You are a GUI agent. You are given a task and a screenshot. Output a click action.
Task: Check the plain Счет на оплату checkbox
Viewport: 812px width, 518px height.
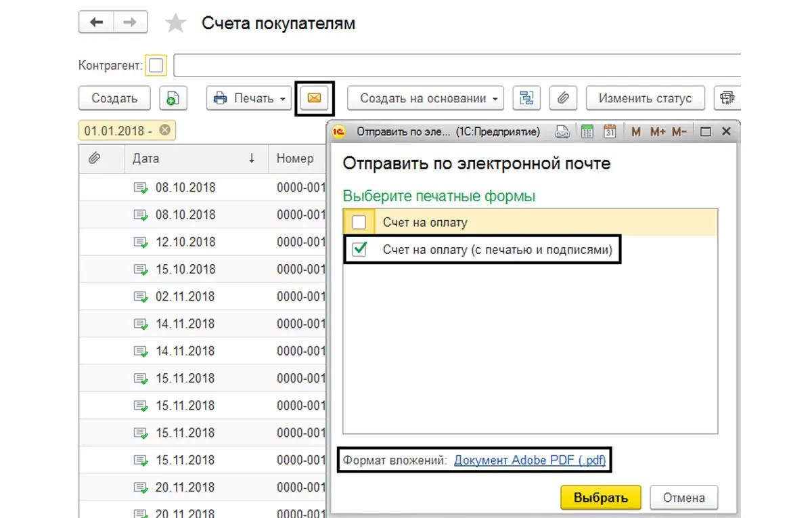coord(359,222)
